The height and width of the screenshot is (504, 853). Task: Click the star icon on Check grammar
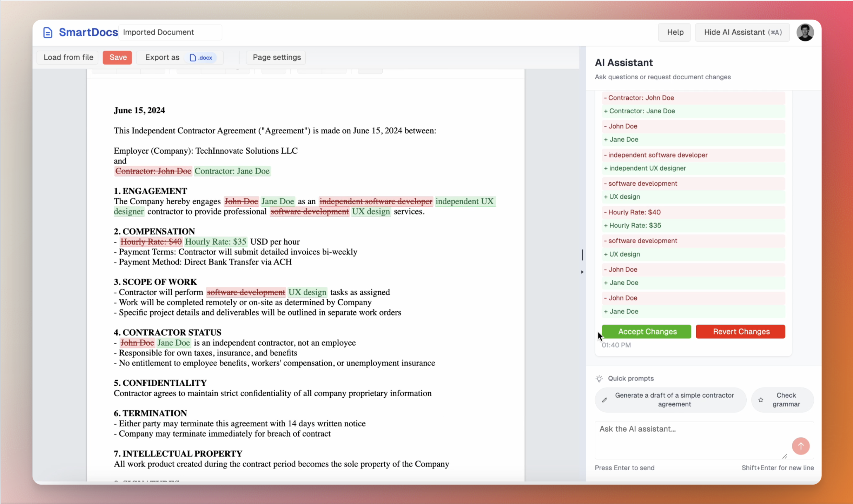coord(760,400)
